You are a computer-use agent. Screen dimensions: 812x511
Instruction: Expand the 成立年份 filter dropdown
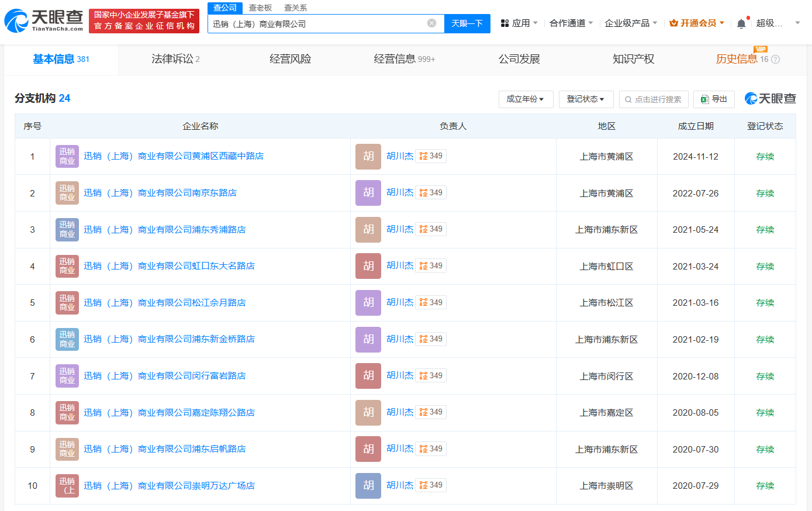point(525,99)
